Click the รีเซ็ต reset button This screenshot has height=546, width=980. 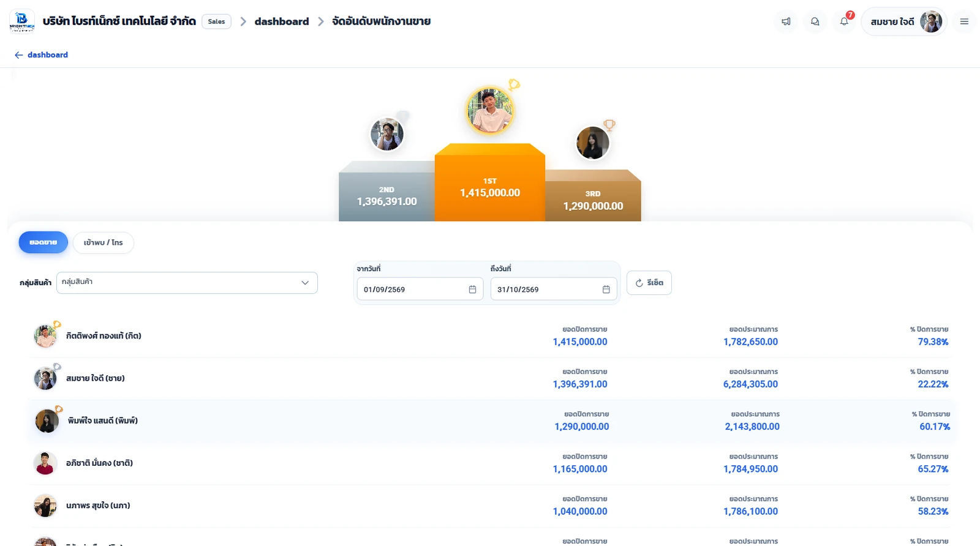coord(649,283)
